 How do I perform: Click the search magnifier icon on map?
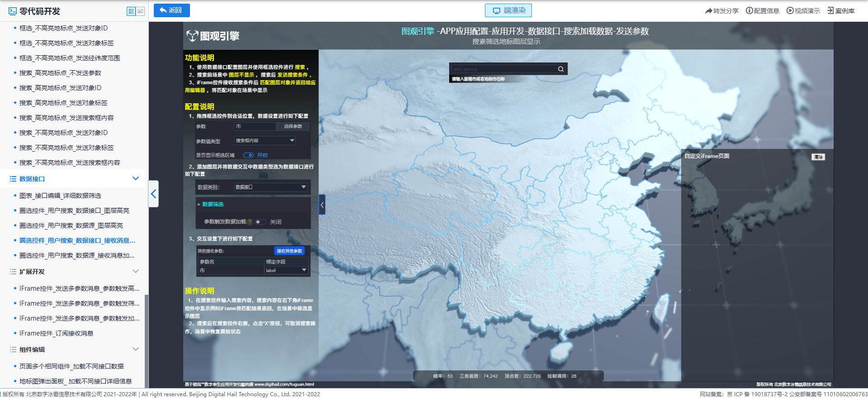pyautogui.click(x=561, y=69)
